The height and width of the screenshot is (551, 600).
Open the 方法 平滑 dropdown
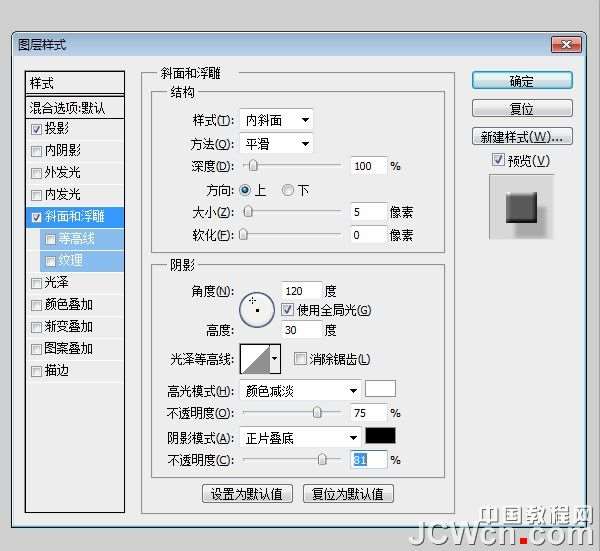(x=276, y=144)
